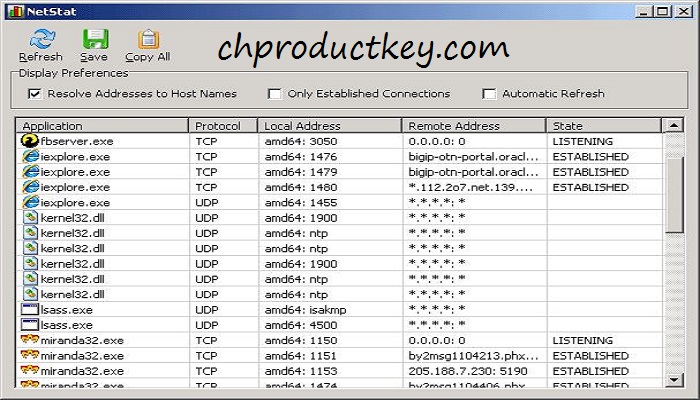Click miranda32.exe icon in the amd64: 1153 row
This screenshot has width=700, height=400.
pos(30,370)
